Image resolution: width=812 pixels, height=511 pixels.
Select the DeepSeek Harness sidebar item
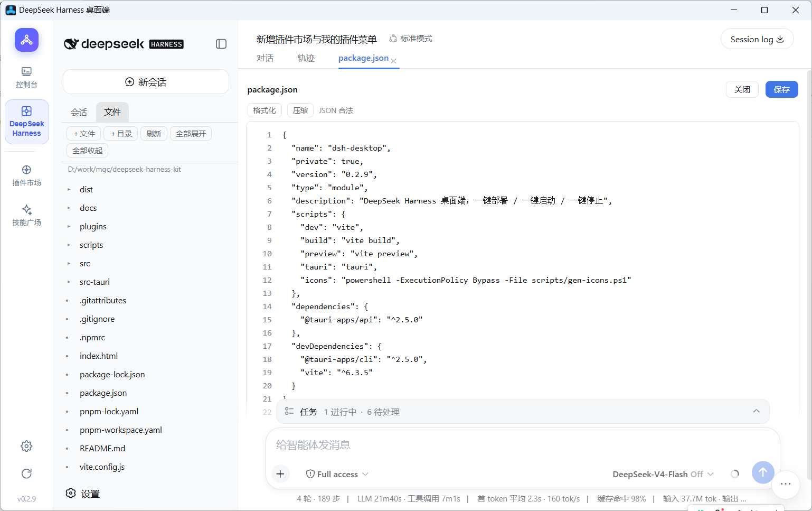pyautogui.click(x=27, y=122)
